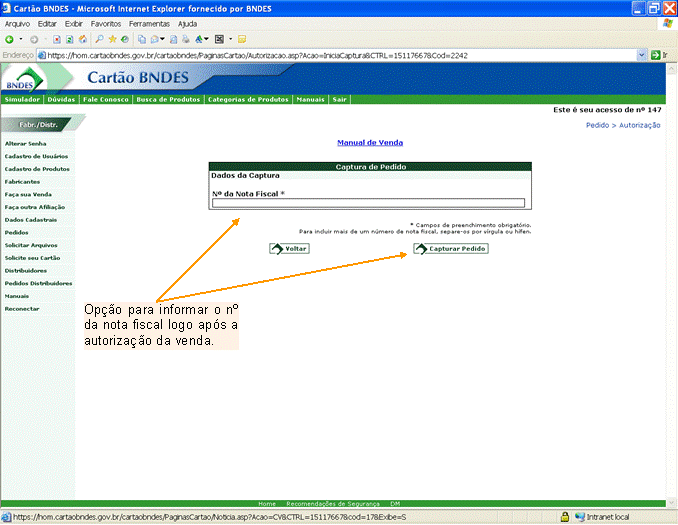Viewport: 678px width, 525px height.
Task: Open the address bar URL dropdown arrow
Action: [642, 55]
